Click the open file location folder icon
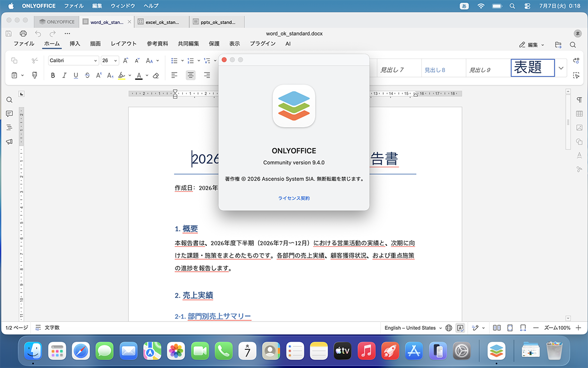The width and height of the screenshot is (588, 368). point(558,45)
